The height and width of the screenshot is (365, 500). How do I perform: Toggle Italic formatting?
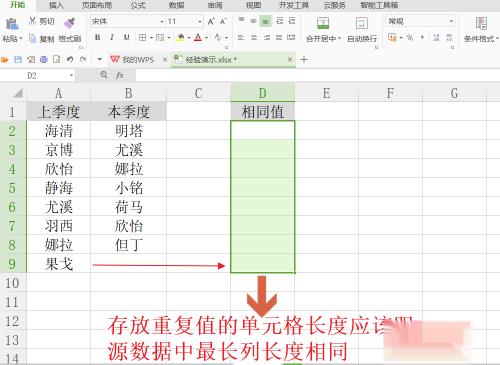click(x=112, y=37)
